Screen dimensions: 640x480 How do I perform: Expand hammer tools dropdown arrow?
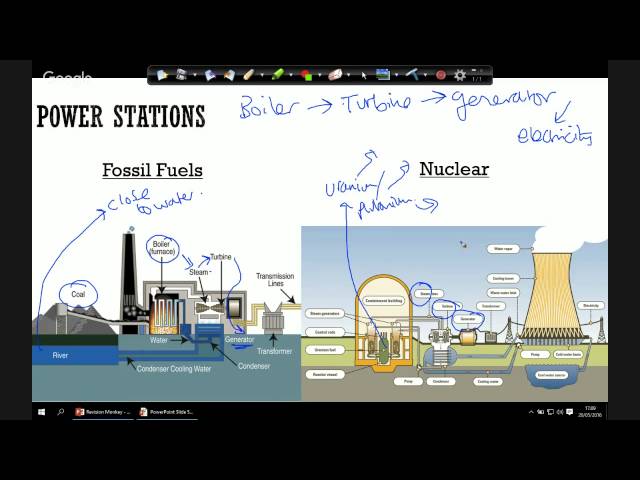425,75
